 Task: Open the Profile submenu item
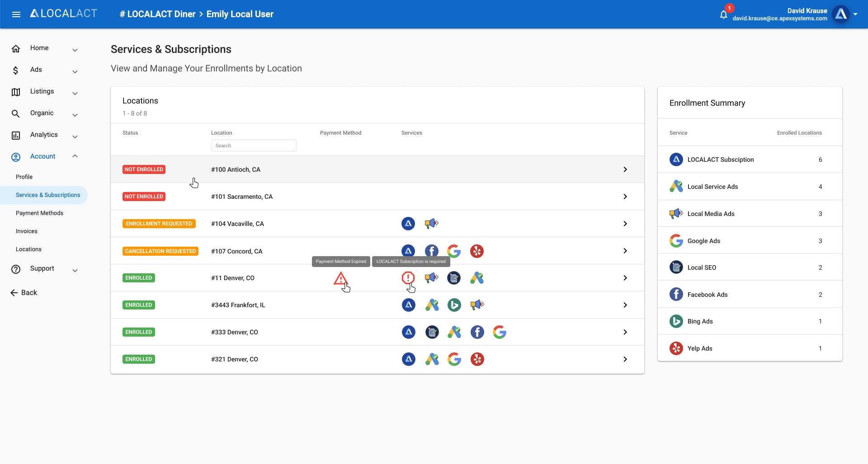pyautogui.click(x=24, y=177)
